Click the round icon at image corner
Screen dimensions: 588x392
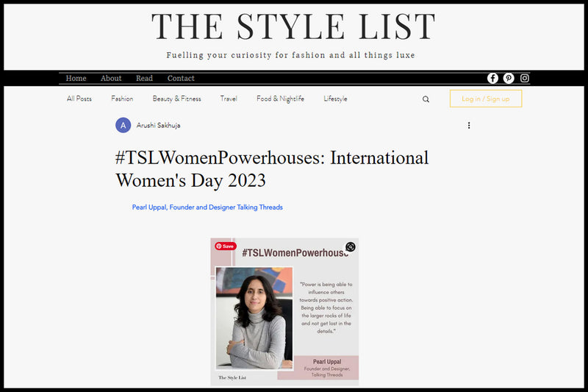[x=351, y=246]
